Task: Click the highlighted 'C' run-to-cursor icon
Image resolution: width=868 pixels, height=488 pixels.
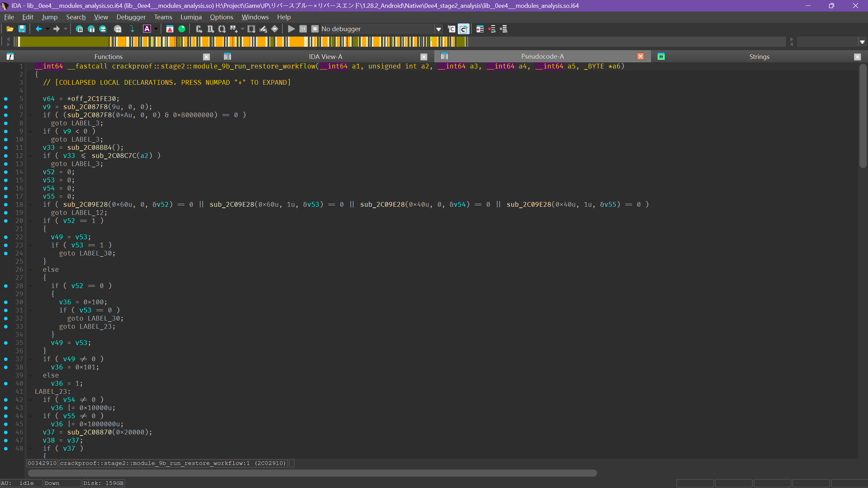Action: (463, 29)
